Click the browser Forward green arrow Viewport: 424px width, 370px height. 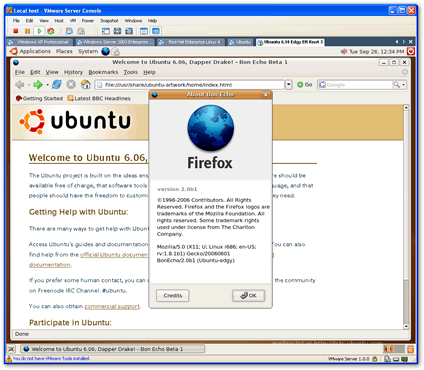(38, 85)
